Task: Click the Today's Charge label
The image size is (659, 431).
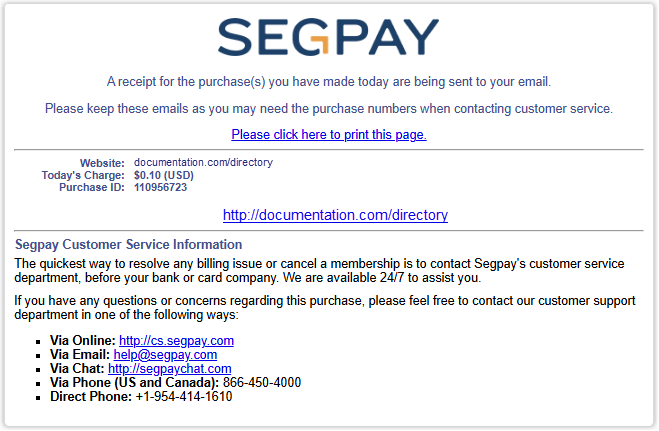Action: [x=83, y=175]
